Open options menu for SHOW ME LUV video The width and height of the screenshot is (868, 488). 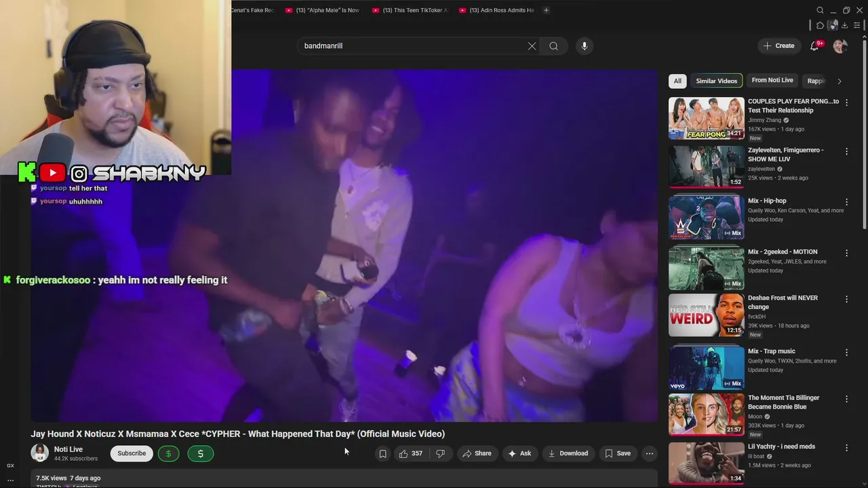click(x=846, y=151)
